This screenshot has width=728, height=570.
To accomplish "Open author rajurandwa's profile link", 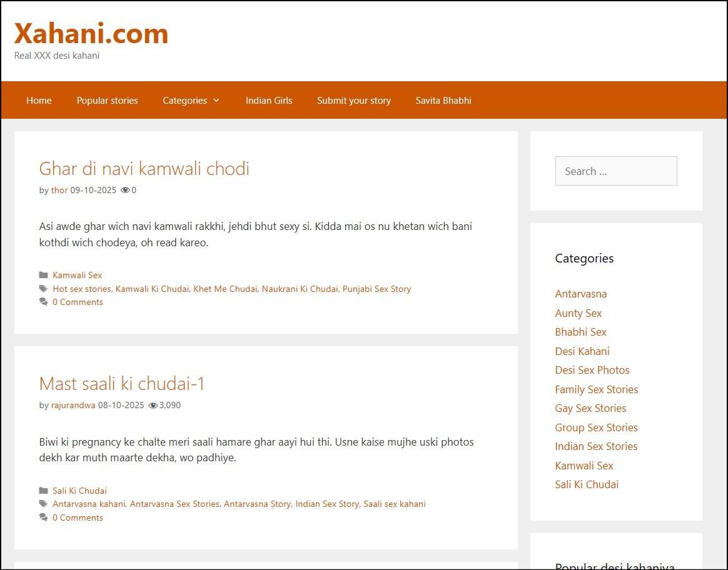I will (x=73, y=405).
